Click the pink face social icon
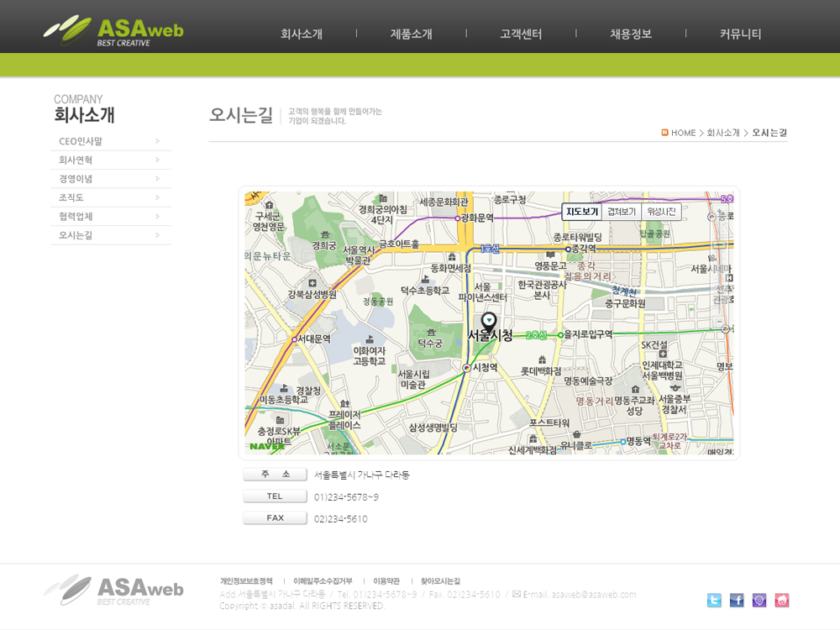 point(782,600)
